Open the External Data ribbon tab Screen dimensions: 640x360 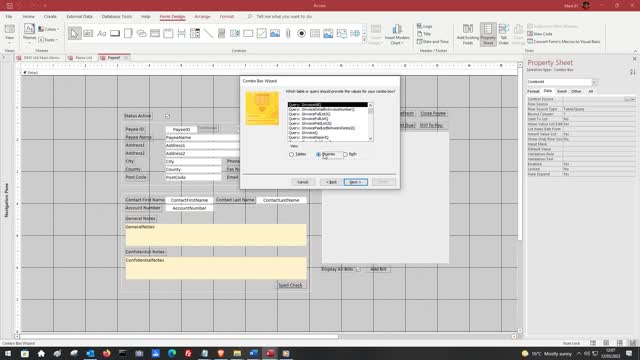point(79,17)
